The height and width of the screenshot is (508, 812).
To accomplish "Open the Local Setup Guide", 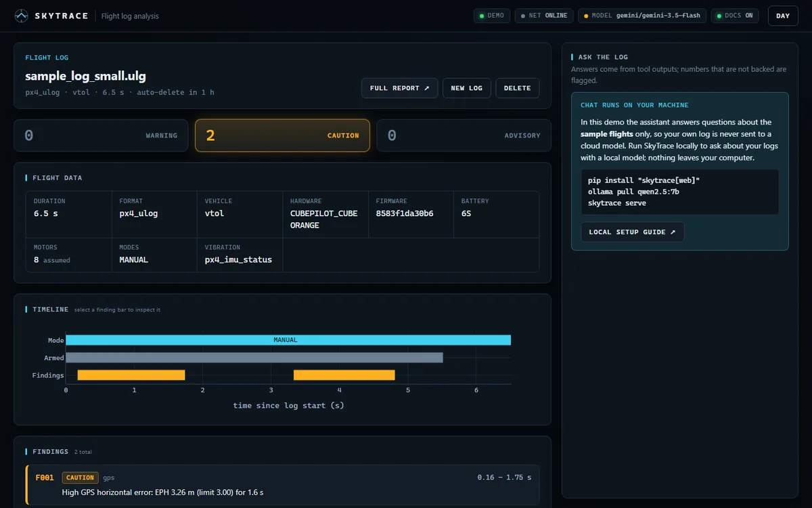I will click(x=632, y=232).
